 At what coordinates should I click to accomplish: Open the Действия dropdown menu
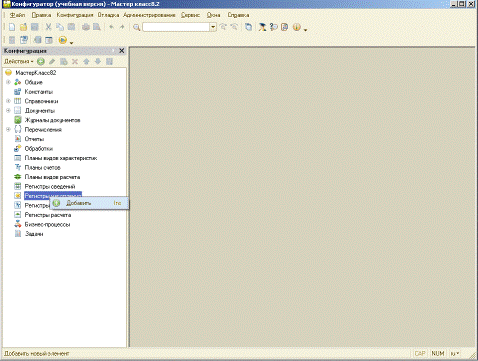[19, 61]
